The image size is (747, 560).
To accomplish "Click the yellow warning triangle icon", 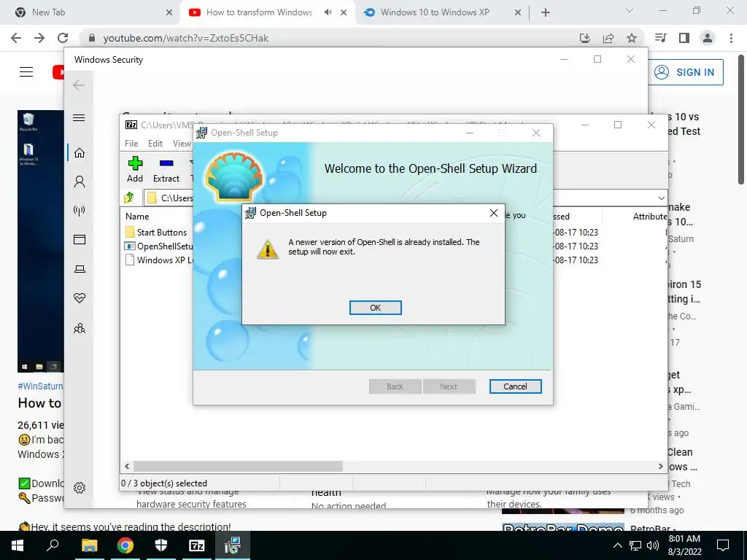I will coord(268,249).
